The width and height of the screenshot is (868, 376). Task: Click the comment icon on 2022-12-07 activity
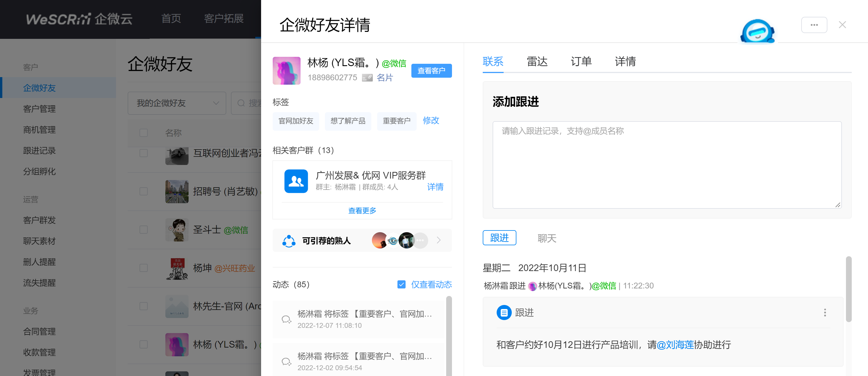[286, 319]
